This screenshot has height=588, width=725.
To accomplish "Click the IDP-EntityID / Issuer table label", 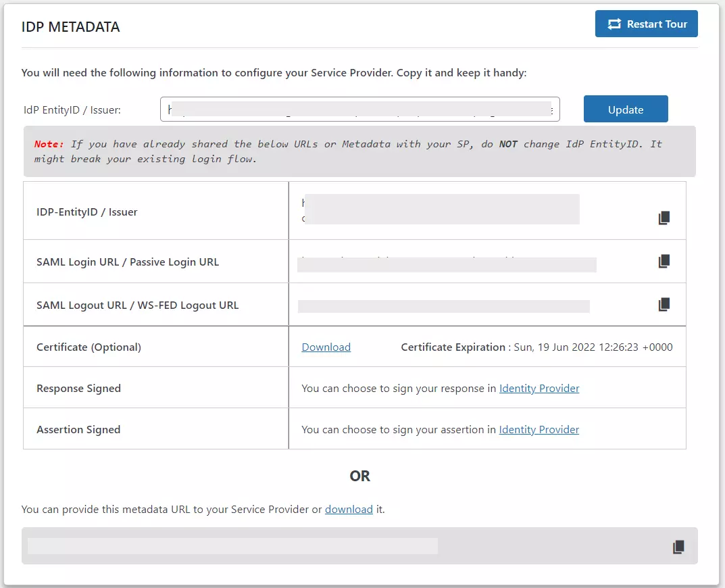I will (x=87, y=212).
